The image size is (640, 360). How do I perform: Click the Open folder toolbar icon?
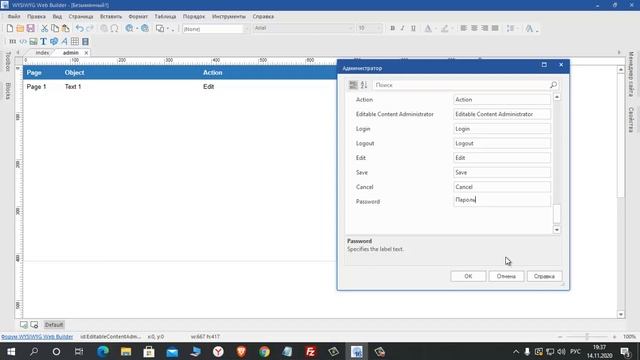pyautogui.click(x=20, y=28)
